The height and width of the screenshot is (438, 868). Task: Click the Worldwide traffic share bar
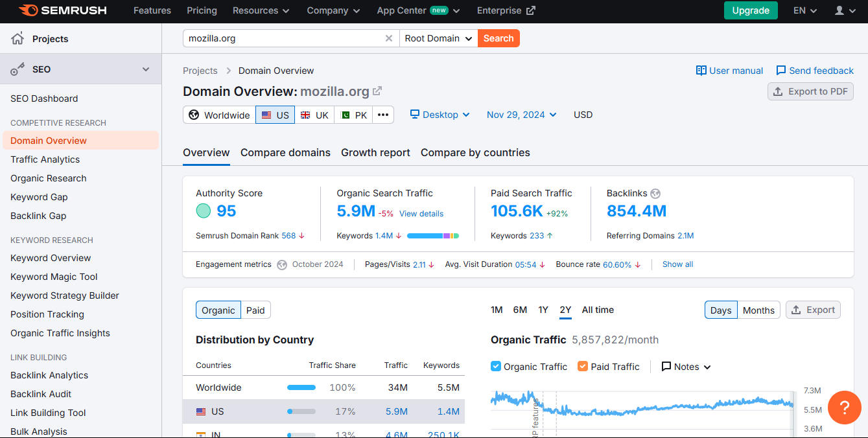[x=301, y=387]
